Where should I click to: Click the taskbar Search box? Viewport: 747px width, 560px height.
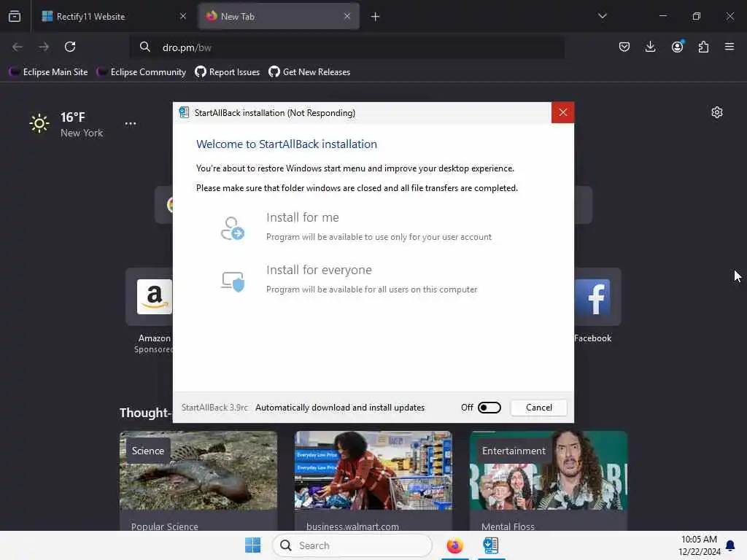(352, 545)
